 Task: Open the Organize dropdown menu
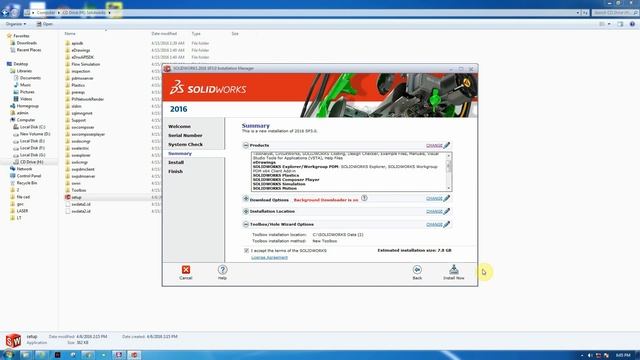click(16, 24)
